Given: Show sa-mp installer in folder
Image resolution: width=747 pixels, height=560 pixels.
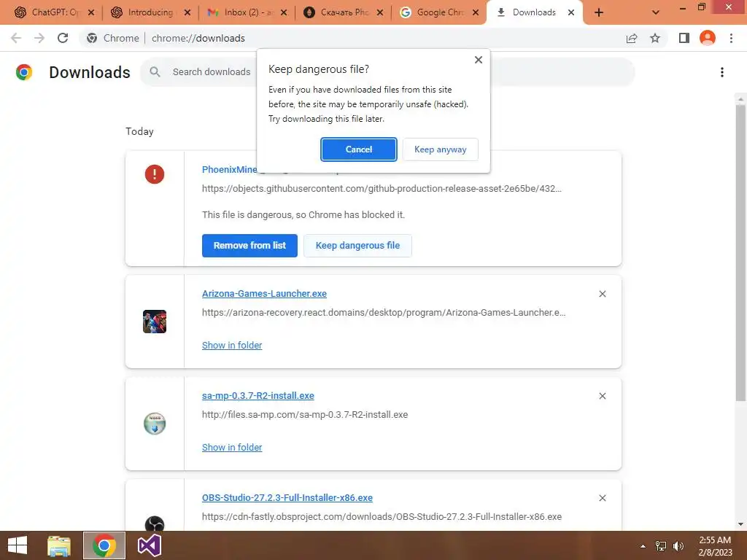Looking at the screenshot, I should pyautogui.click(x=232, y=447).
